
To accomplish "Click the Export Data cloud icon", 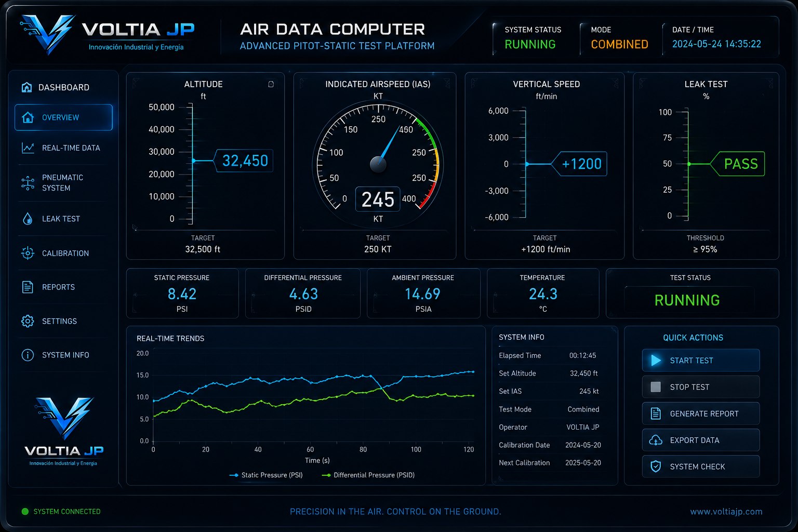I will point(656,440).
